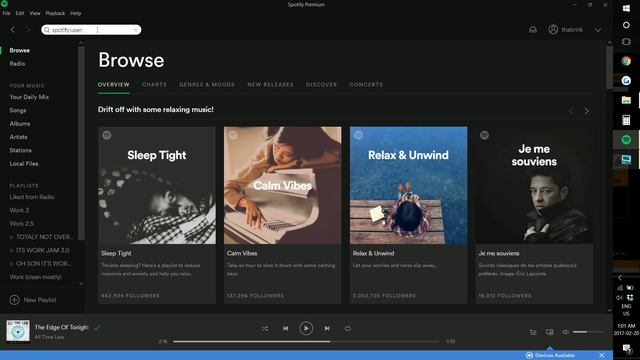Switch to the Charts tab
This screenshot has height=360, width=640.
coord(154,84)
